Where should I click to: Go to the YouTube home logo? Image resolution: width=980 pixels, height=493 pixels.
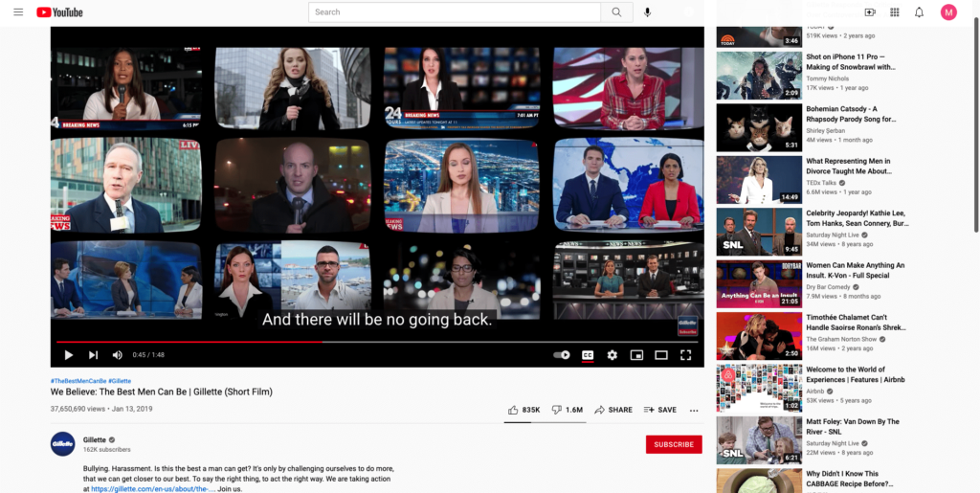(59, 12)
